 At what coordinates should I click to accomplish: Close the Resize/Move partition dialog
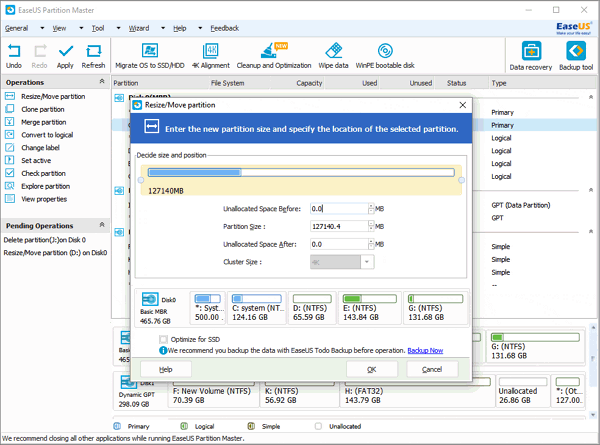pyautogui.click(x=463, y=105)
